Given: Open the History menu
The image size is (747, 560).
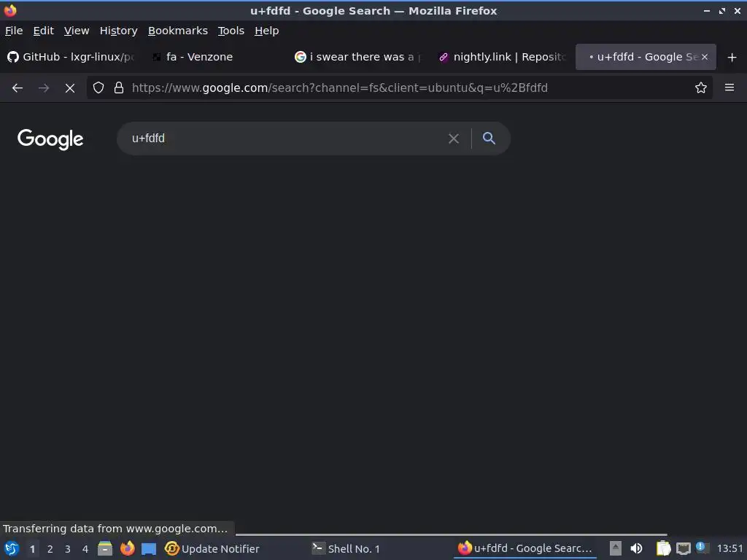Looking at the screenshot, I should 119,31.
